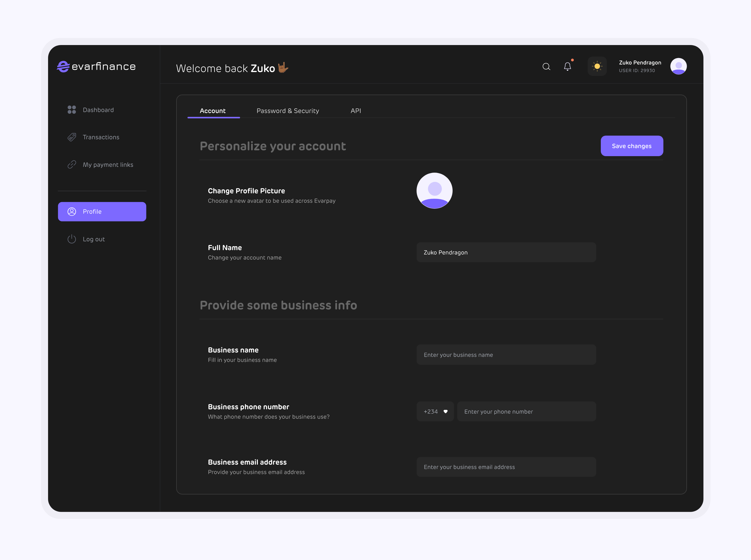Viewport: 751px width, 560px height.
Task: Click the large profile picture avatar
Action: 434,190
